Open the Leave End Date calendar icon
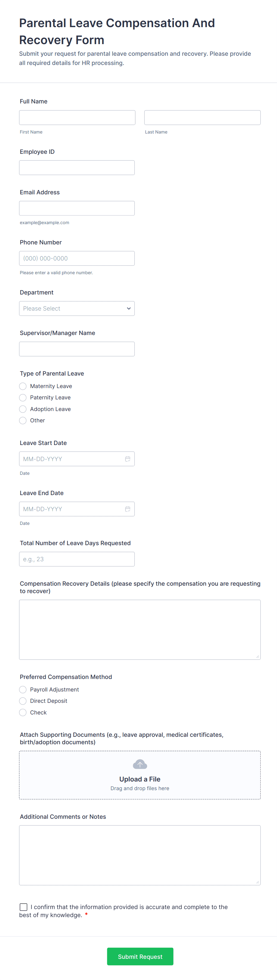The image size is (277, 980). 128,509
